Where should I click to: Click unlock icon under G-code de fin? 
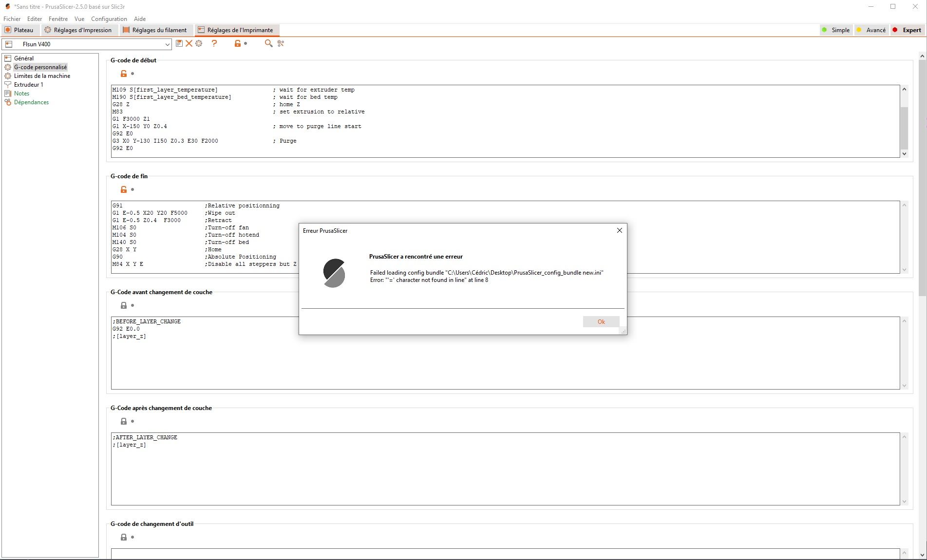tap(124, 189)
